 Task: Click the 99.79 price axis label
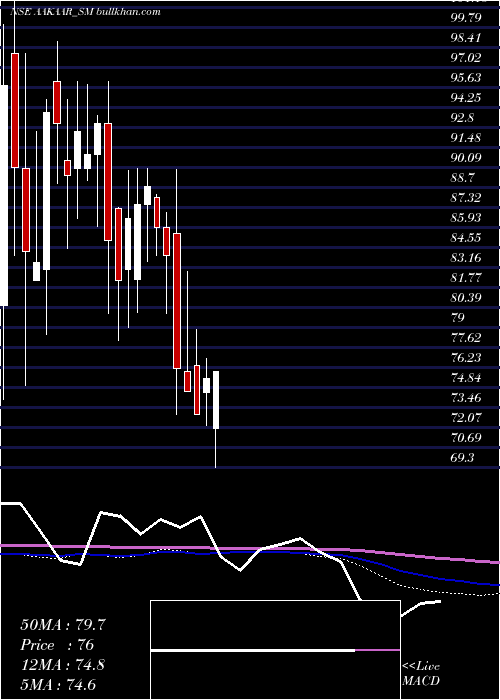[x=466, y=18]
